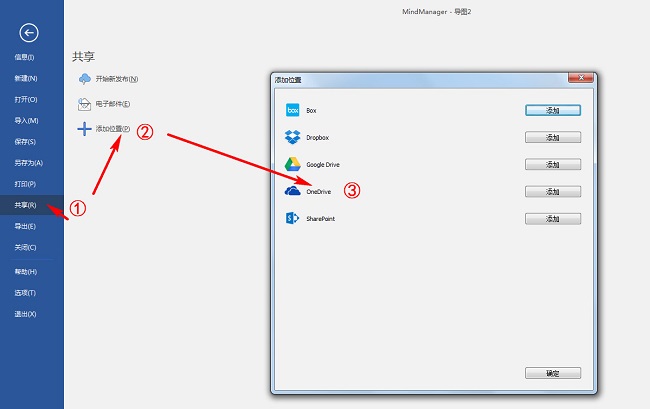Image resolution: width=650 pixels, height=409 pixels.
Task: Click the Dropbox logo icon
Action: click(x=293, y=137)
